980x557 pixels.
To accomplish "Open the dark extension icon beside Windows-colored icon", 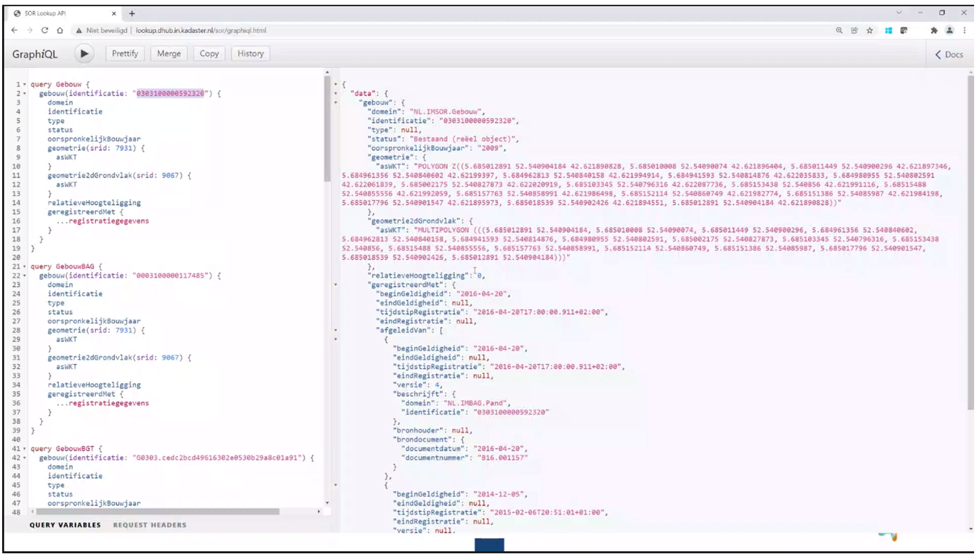I will pyautogui.click(x=904, y=30).
